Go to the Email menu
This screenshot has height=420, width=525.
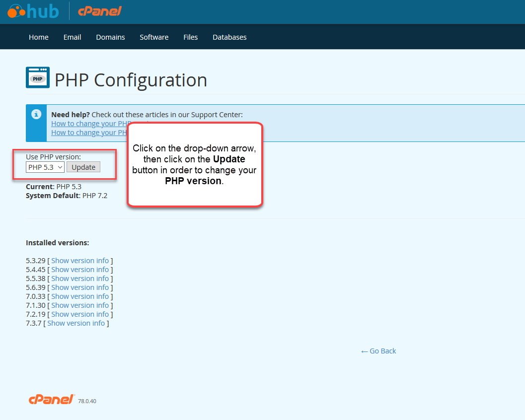pos(72,37)
